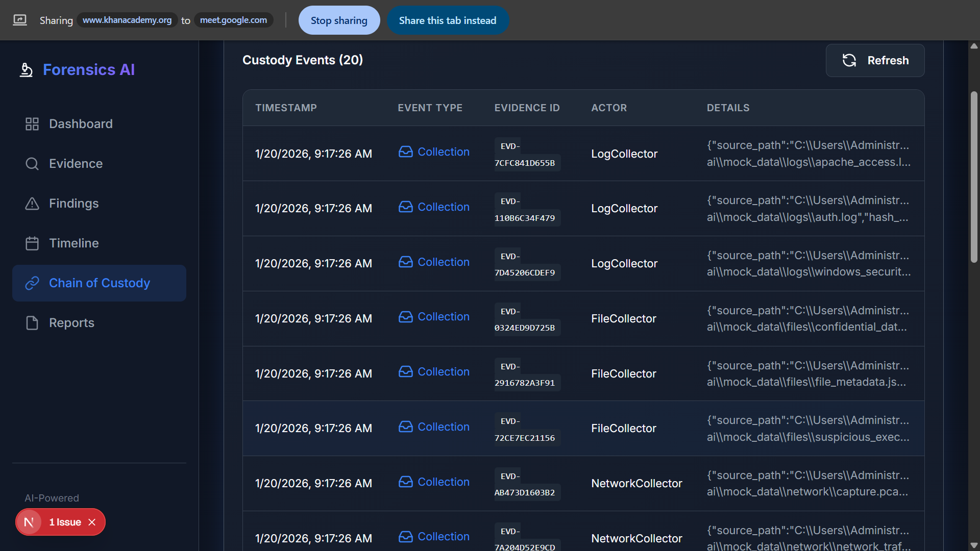Click the Reports document icon
The image size is (980, 551).
32,323
